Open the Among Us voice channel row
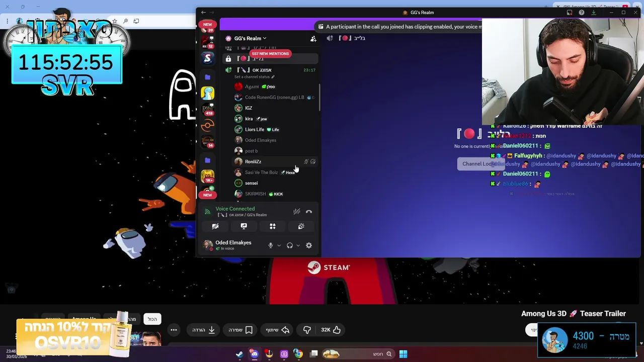 pyautogui.click(x=271, y=70)
